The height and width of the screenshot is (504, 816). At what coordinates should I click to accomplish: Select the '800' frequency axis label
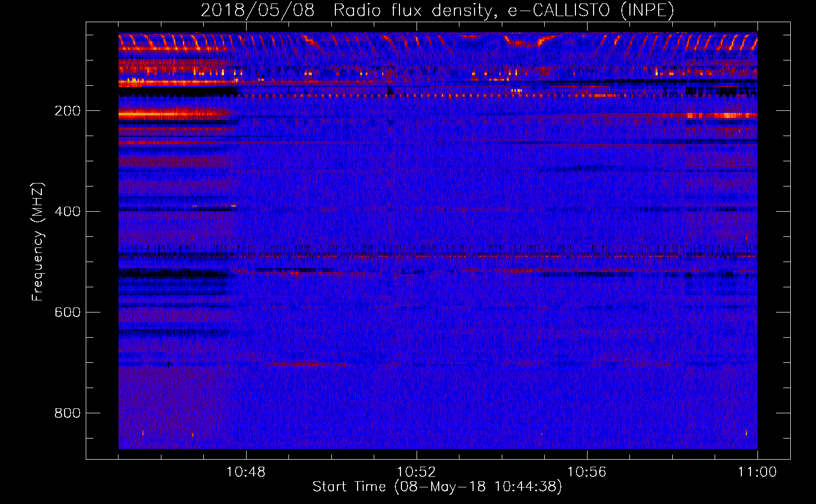pos(68,413)
